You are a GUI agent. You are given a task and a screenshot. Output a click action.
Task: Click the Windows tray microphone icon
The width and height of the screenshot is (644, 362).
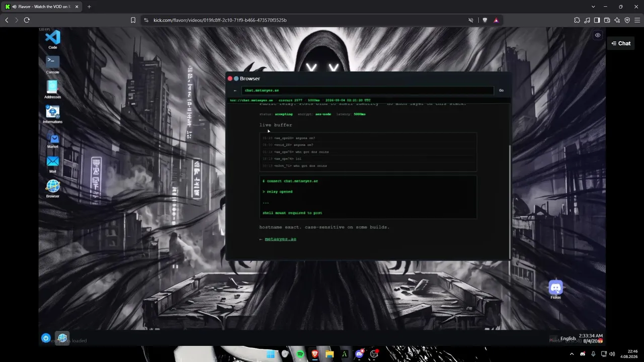point(593,354)
